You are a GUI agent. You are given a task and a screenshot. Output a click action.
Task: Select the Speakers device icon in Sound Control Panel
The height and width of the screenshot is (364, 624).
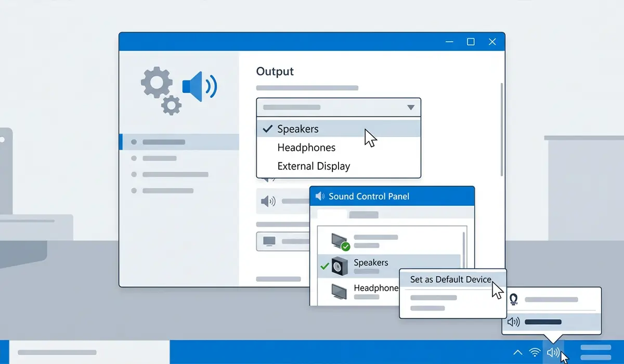[x=340, y=266]
